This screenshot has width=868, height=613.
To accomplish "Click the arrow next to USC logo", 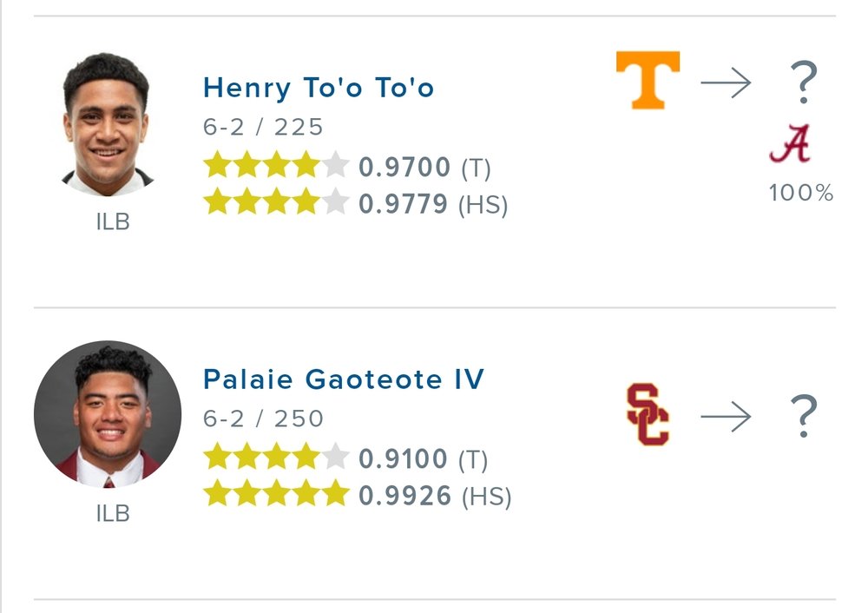I will click(726, 418).
